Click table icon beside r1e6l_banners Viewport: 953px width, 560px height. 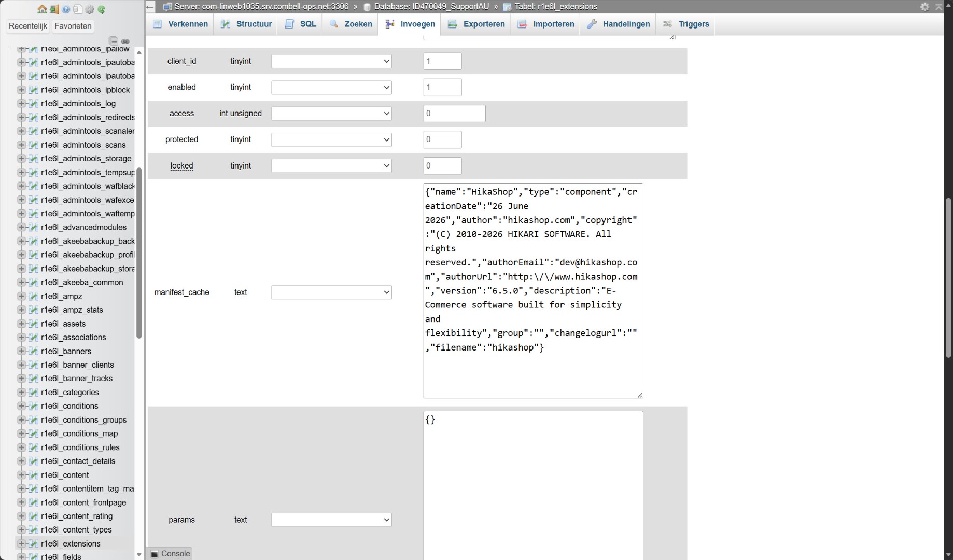[34, 351]
